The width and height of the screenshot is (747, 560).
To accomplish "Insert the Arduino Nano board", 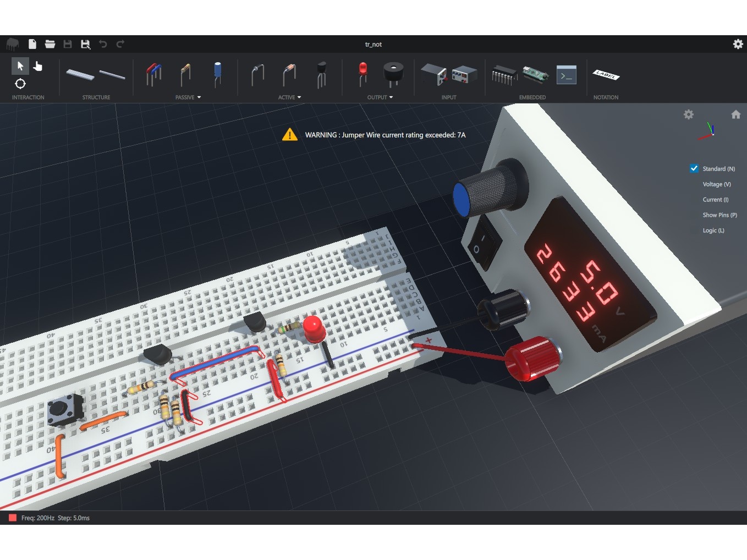I will (535, 74).
